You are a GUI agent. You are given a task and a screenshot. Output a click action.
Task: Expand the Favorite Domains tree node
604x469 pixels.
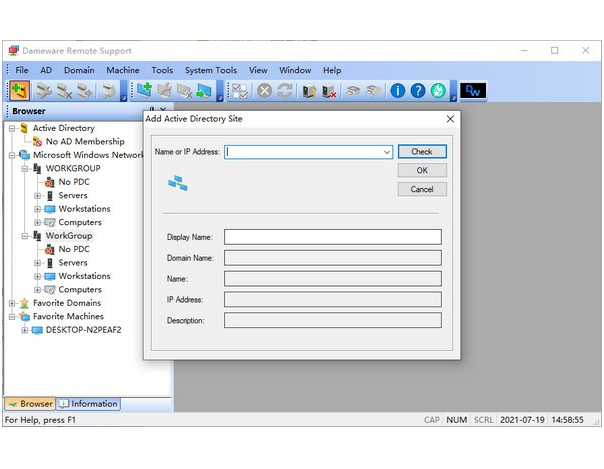(x=12, y=303)
